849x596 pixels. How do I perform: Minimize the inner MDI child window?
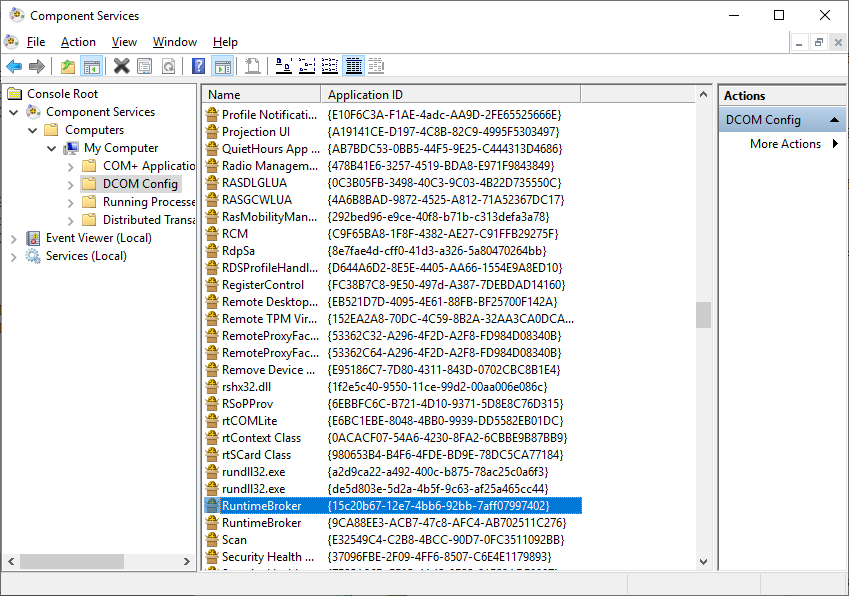(x=799, y=42)
